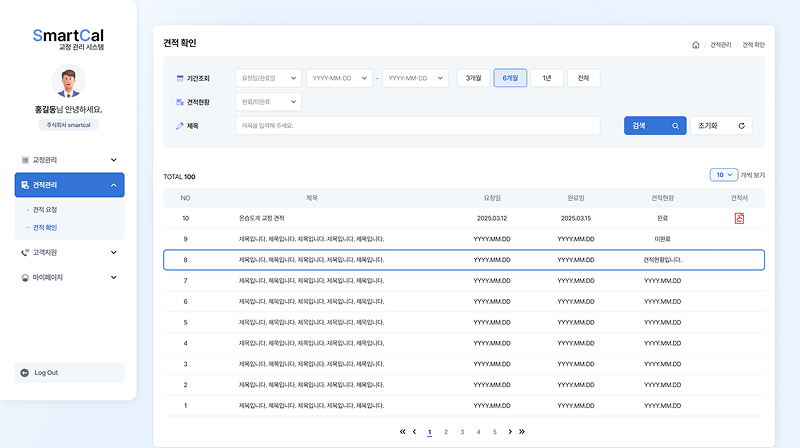Open the 완료/미완료 status dropdown
Screen dimensions: 800x448
click(x=268, y=102)
